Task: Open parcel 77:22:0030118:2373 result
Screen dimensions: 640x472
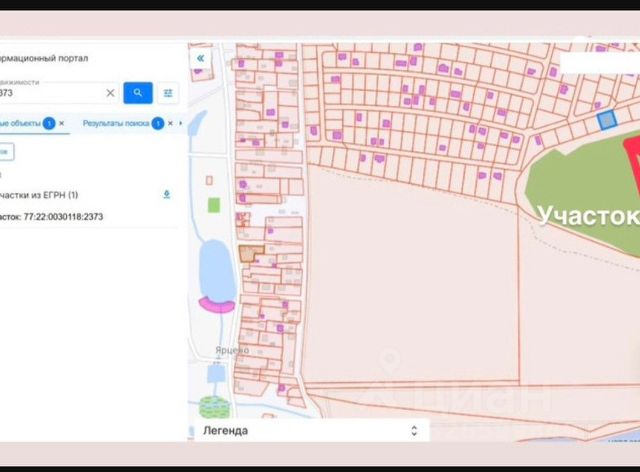Action: pos(51,217)
